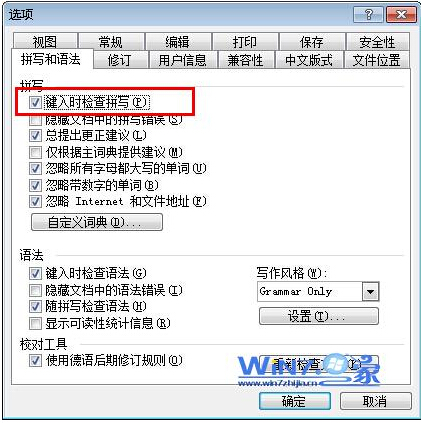Confirm with the 确定 button
The height and width of the screenshot is (423, 421).
click(x=295, y=401)
